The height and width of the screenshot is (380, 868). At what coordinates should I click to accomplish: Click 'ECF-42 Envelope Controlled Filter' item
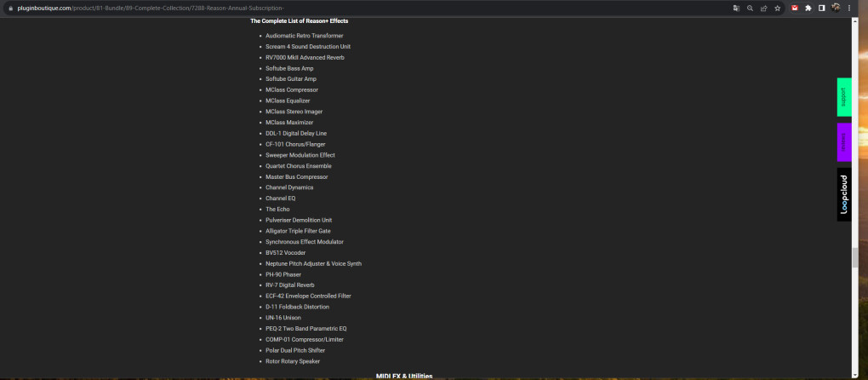point(308,296)
